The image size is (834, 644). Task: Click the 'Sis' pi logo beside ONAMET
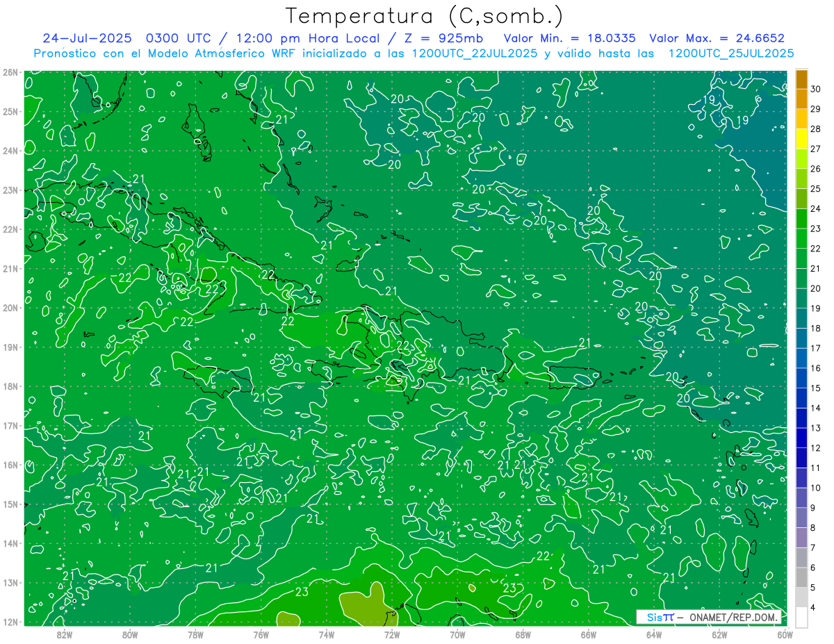click(660, 618)
